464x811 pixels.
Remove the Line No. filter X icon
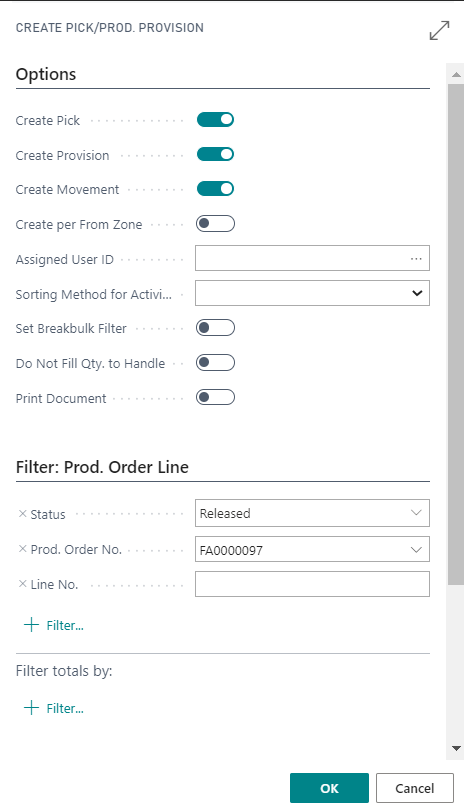pyautogui.click(x=22, y=584)
